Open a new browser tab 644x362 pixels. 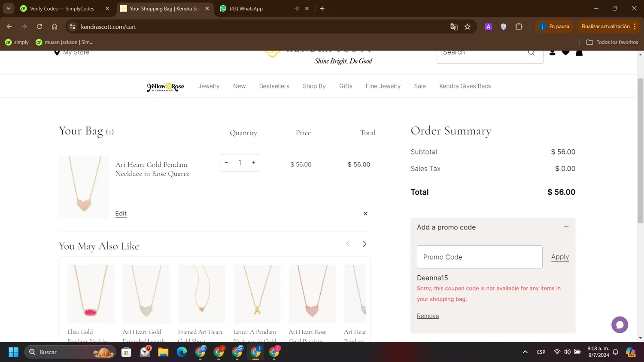[x=322, y=8]
